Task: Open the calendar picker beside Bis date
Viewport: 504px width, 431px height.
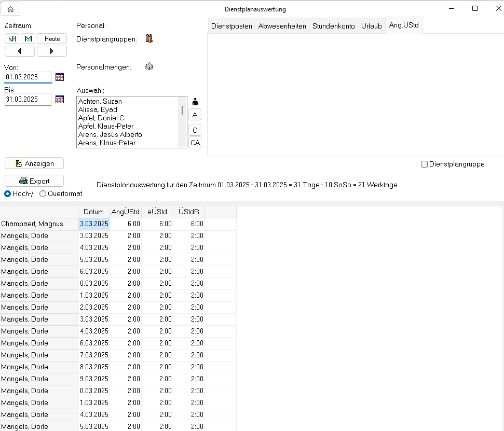Action: coord(60,99)
